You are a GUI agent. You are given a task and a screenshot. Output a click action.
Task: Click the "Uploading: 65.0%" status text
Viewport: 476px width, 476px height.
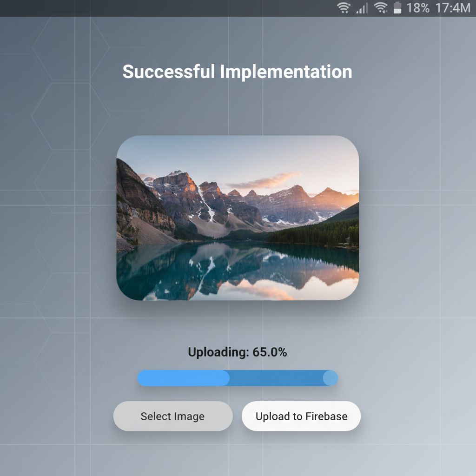[x=238, y=352]
